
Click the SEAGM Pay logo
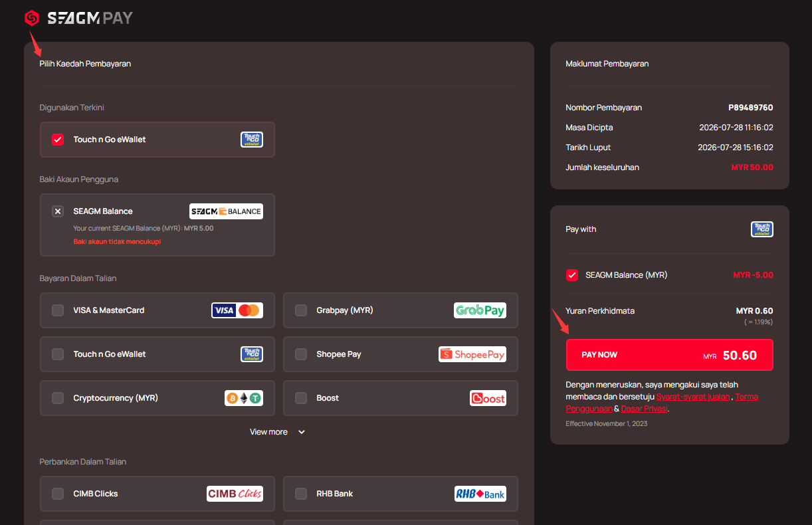(78, 18)
